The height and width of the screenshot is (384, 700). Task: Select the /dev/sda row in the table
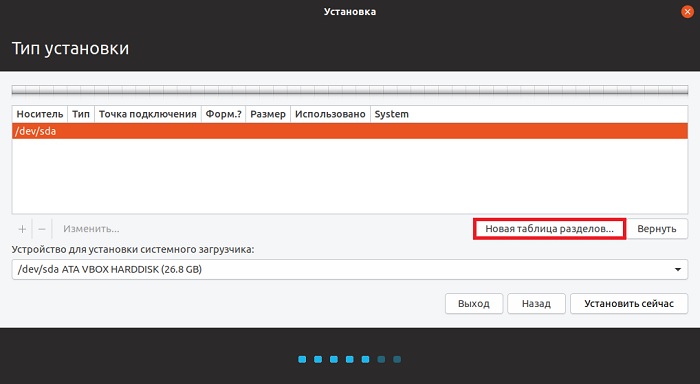click(x=350, y=131)
